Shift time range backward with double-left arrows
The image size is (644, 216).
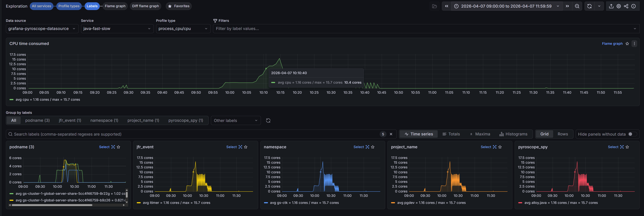pyautogui.click(x=447, y=6)
